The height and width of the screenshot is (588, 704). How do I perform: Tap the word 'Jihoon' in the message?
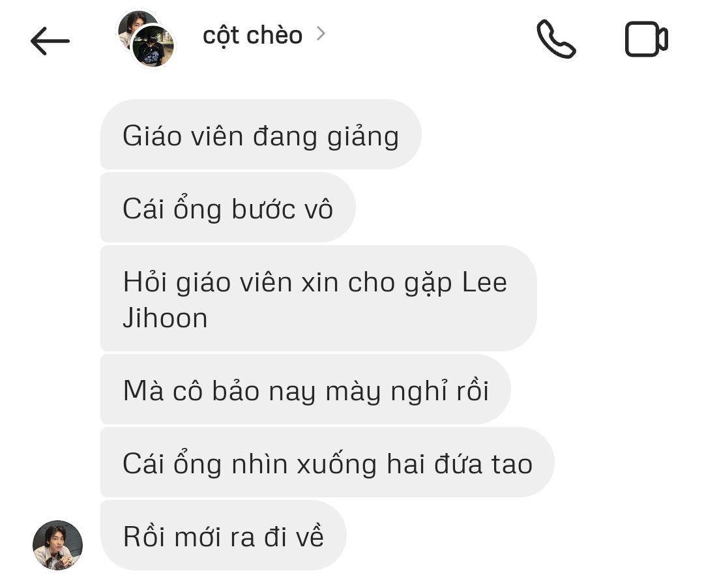(165, 318)
